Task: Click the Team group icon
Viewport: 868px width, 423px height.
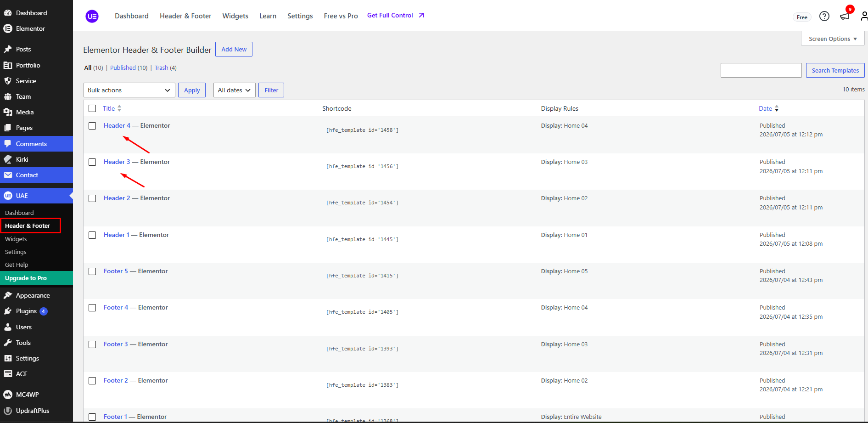Action: tap(8, 96)
